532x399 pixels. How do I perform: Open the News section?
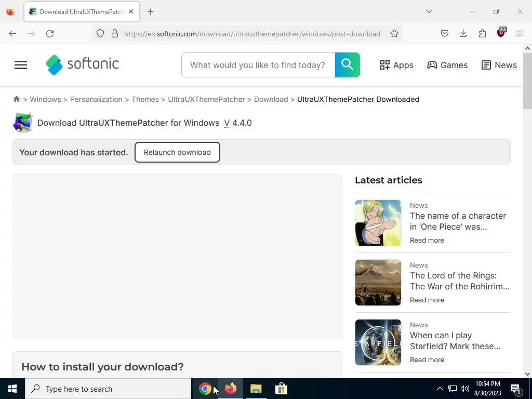499,65
